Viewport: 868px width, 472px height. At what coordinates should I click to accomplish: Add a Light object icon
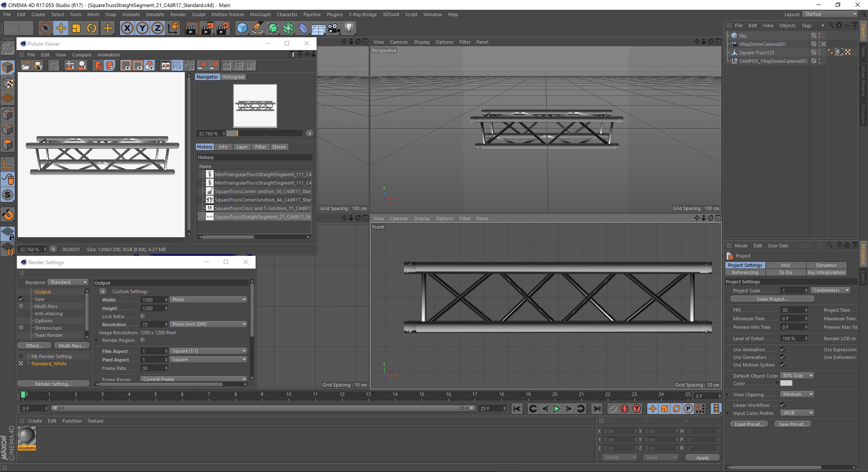coord(349,28)
